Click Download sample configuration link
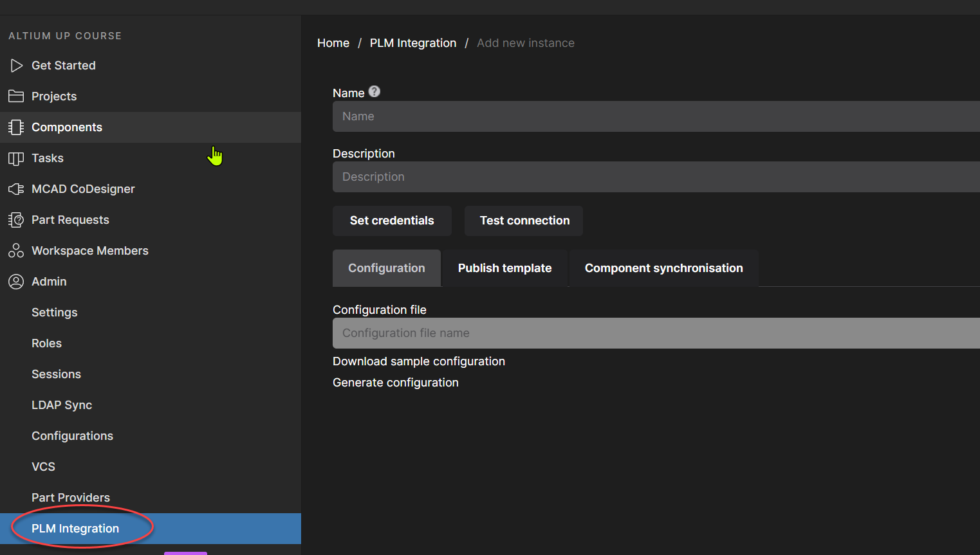This screenshot has height=555, width=980. [x=419, y=361]
